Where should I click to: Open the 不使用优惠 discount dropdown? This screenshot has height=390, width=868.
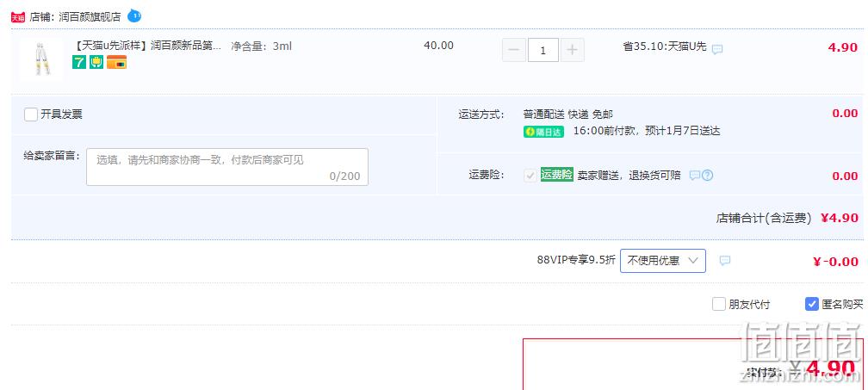(663, 261)
